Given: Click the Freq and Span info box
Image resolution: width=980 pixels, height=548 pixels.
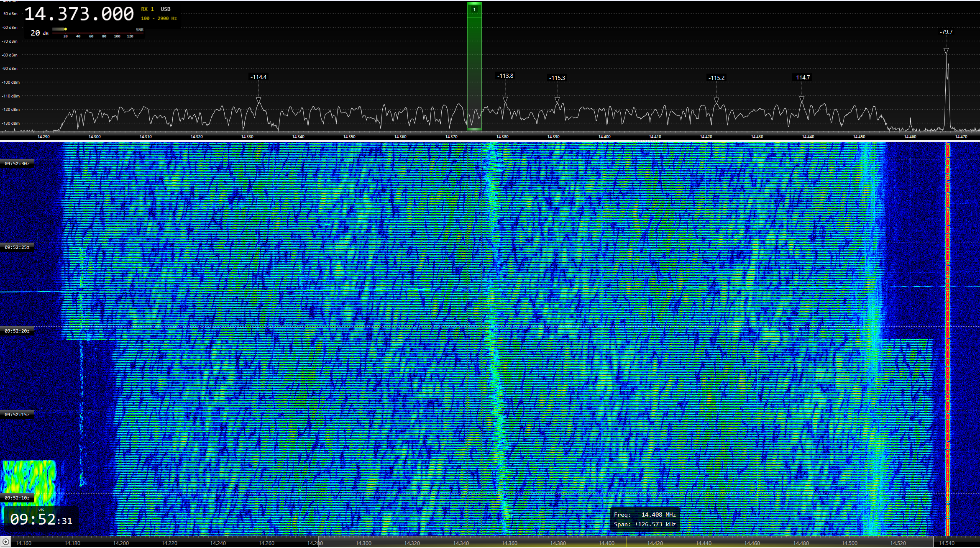Looking at the screenshot, I should point(645,519).
